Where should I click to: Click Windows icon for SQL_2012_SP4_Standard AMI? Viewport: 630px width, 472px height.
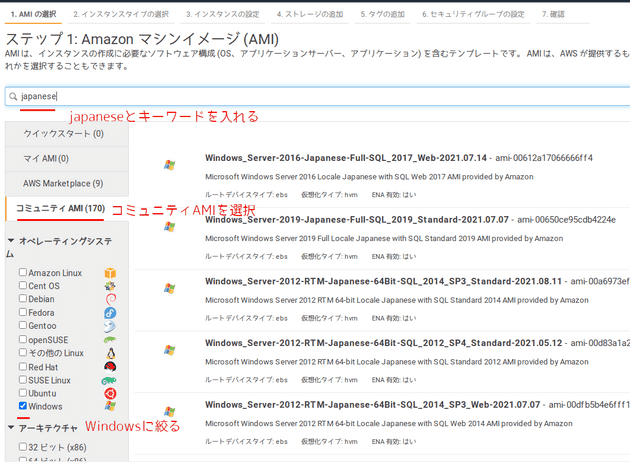coord(169,350)
